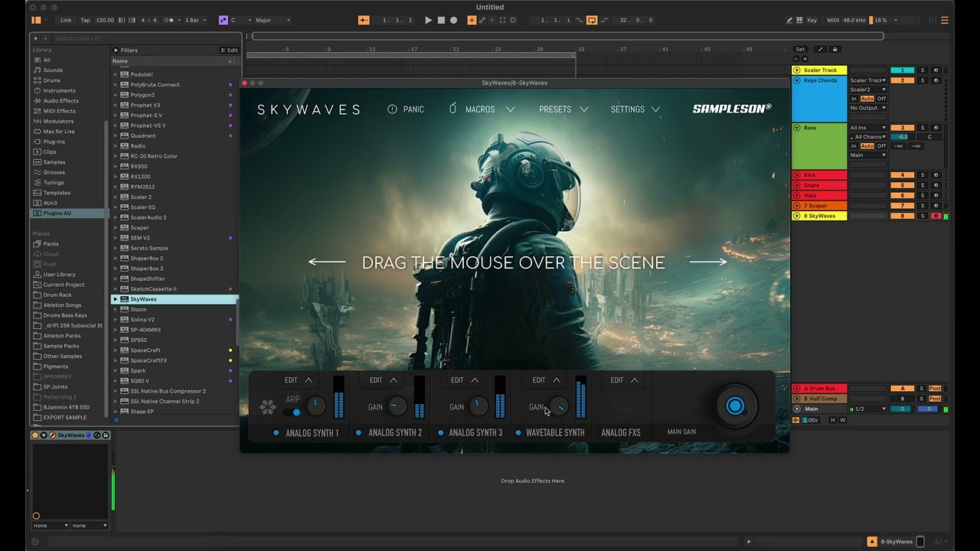Toggle track activator 2 on Keys Chords
Image resolution: width=980 pixels, height=551 pixels.
pos(902,80)
